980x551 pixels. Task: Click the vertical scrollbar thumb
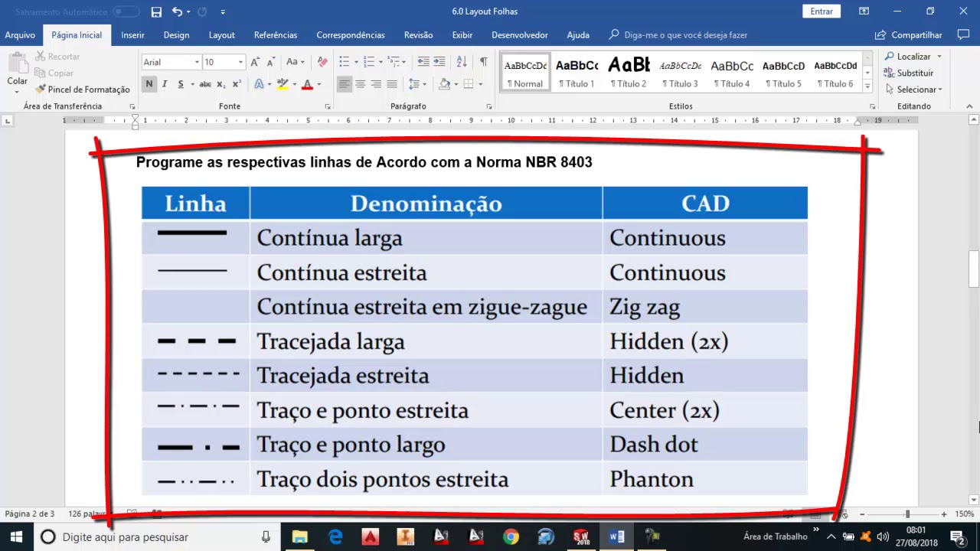tap(974, 269)
